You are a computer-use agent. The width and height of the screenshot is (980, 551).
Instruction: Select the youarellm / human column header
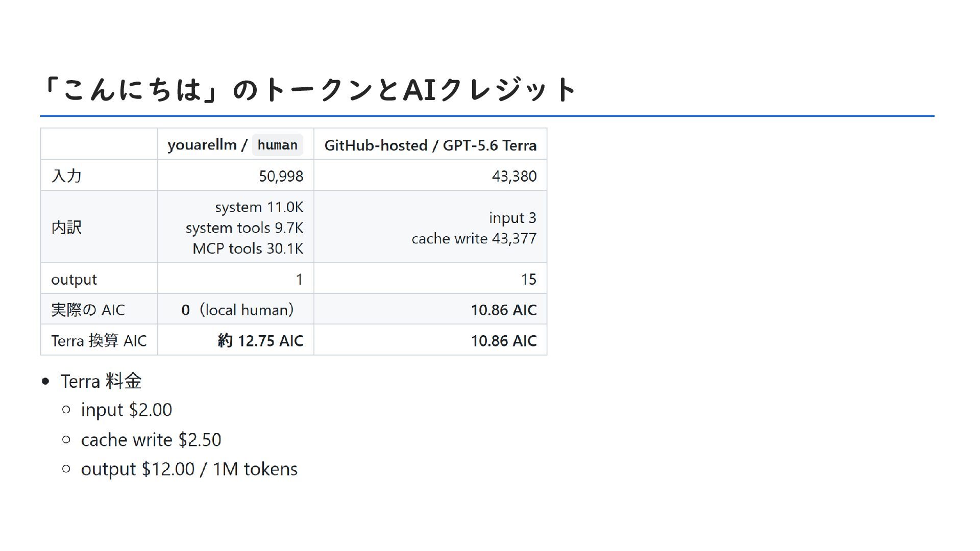click(236, 144)
